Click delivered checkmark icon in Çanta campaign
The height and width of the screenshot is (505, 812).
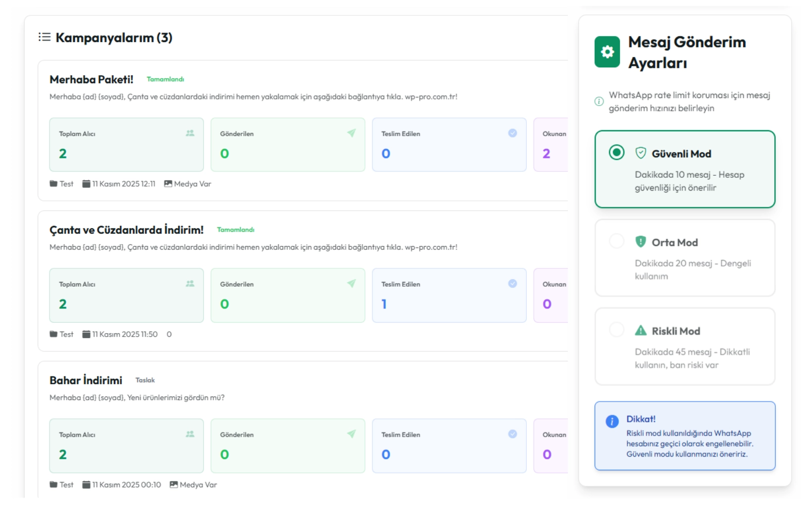point(512,284)
